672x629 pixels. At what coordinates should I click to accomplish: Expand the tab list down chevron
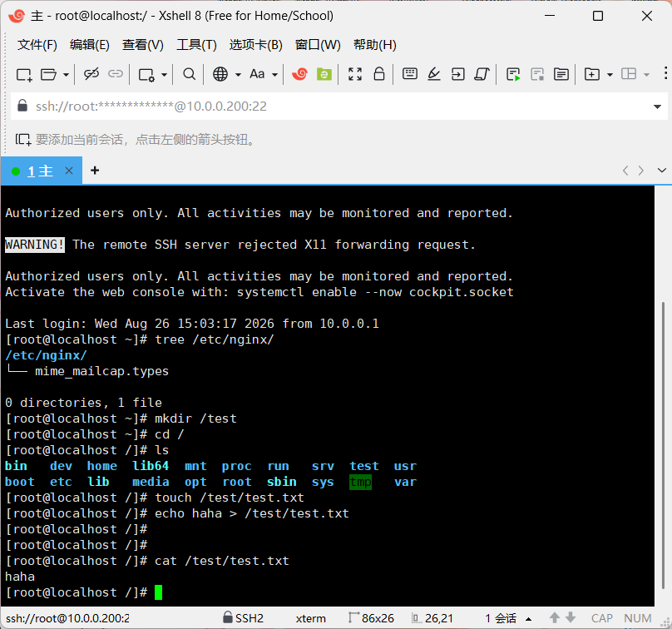[x=662, y=171]
